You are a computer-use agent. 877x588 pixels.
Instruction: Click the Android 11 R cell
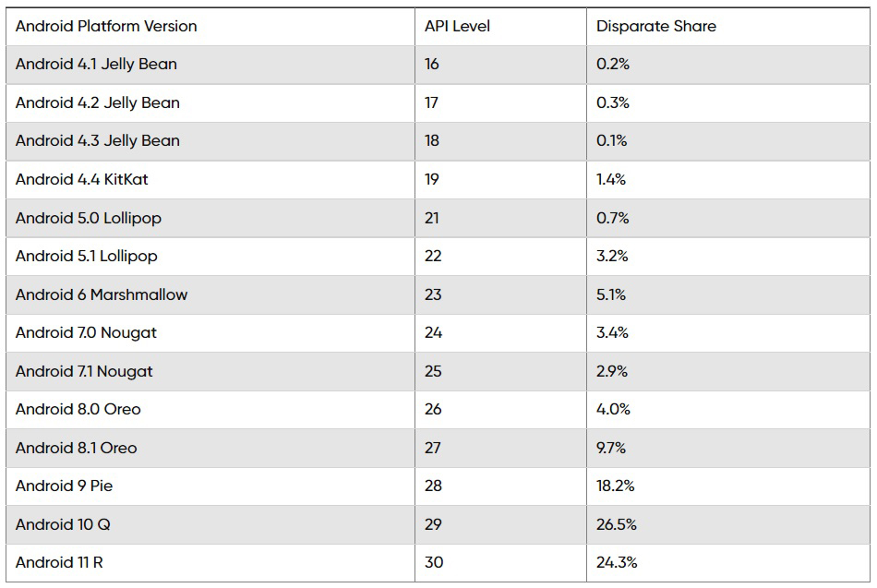[x=210, y=563]
